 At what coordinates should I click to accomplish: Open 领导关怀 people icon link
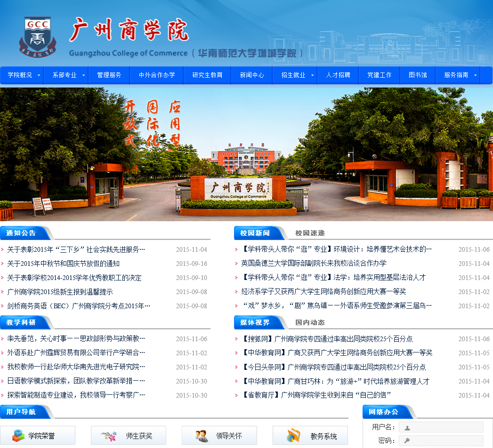[219, 435]
